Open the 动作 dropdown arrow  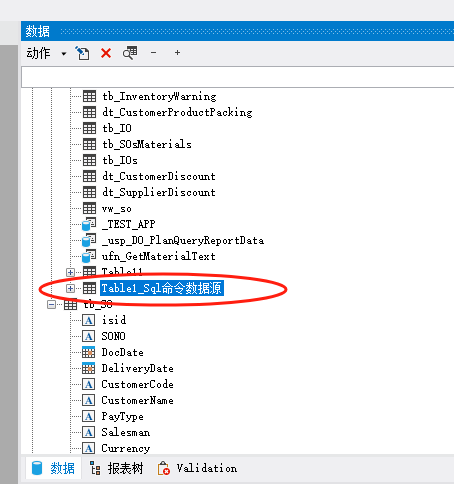pyautogui.click(x=64, y=54)
